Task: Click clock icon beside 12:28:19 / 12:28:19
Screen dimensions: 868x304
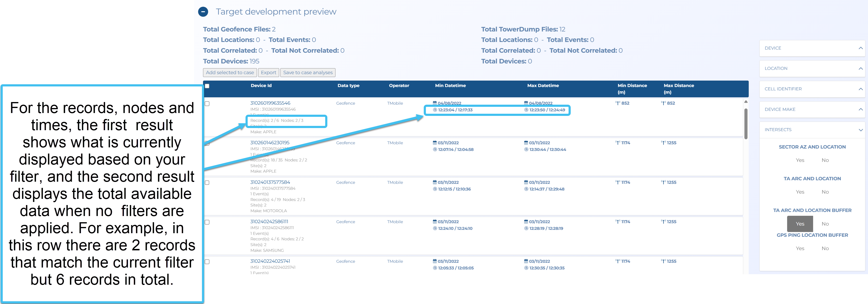Action: [x=526, y=228]
